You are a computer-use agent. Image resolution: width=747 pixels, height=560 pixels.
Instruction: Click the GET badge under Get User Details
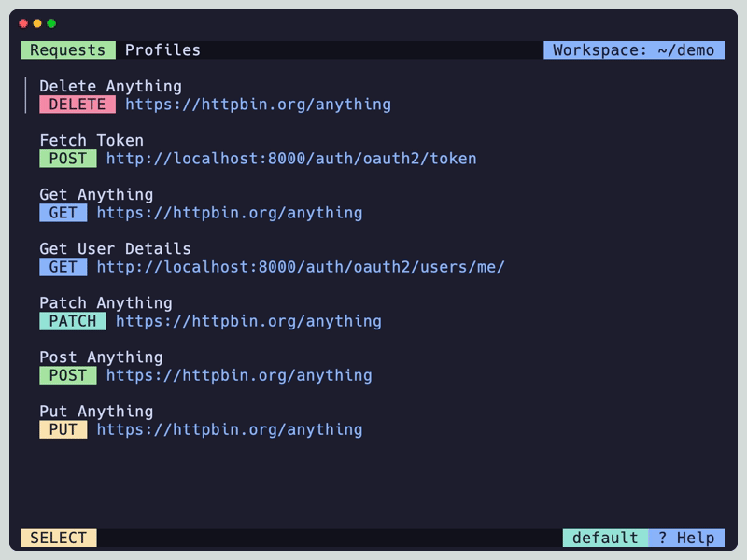click(63, 267)
